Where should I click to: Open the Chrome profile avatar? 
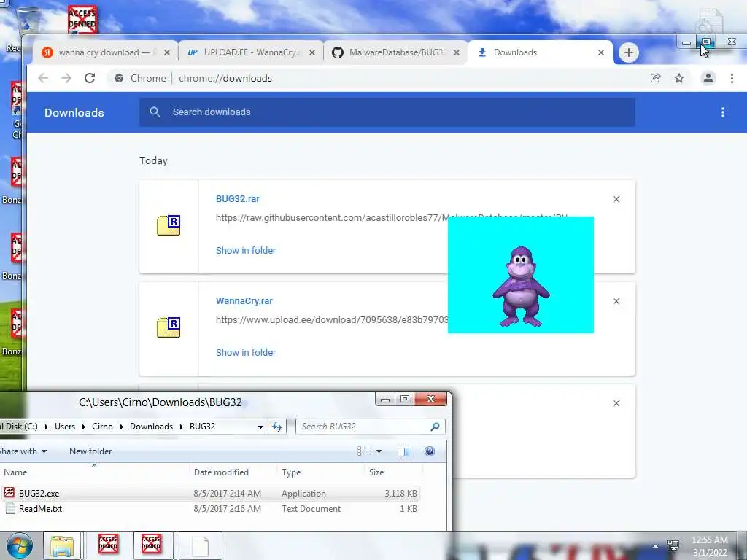click(x=708, y=78)
